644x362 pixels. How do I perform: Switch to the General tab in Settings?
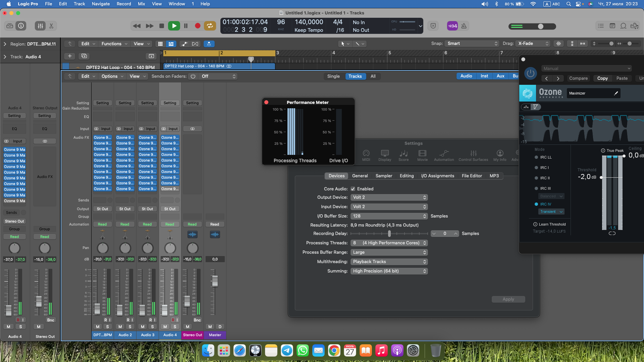click(x=360, y=176)
